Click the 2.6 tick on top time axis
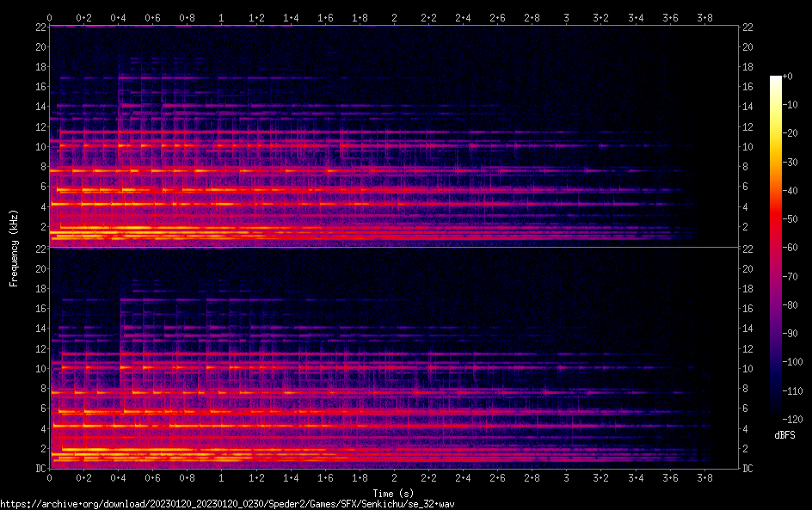Image resolution: width=812 pixels, height=510 pixels. point(498,17)
